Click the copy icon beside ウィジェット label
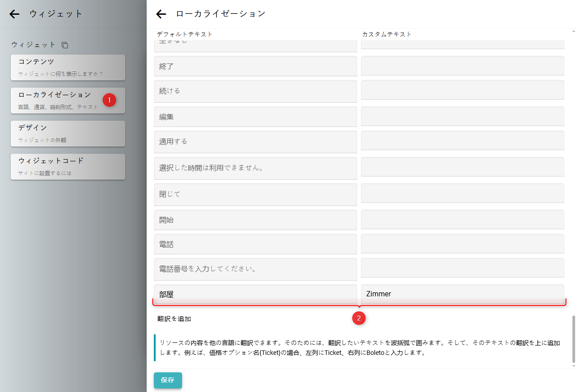 pyautogui.click(x=65, y=45)
